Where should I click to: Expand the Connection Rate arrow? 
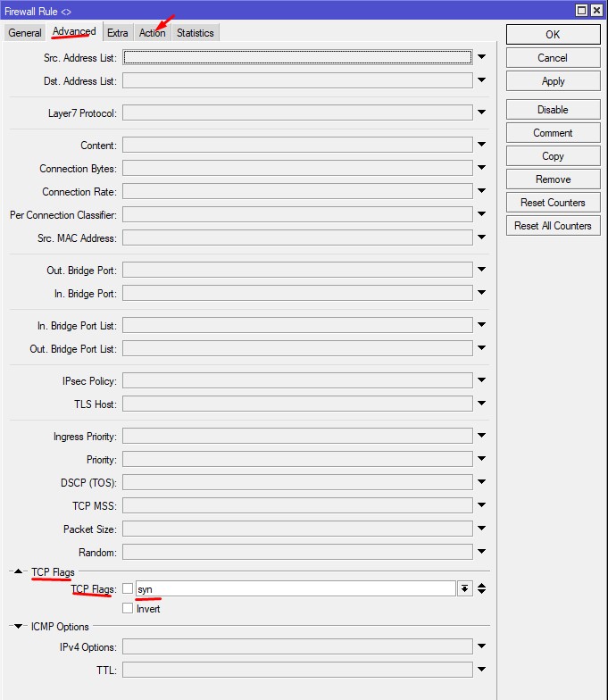tap(482, 191)
